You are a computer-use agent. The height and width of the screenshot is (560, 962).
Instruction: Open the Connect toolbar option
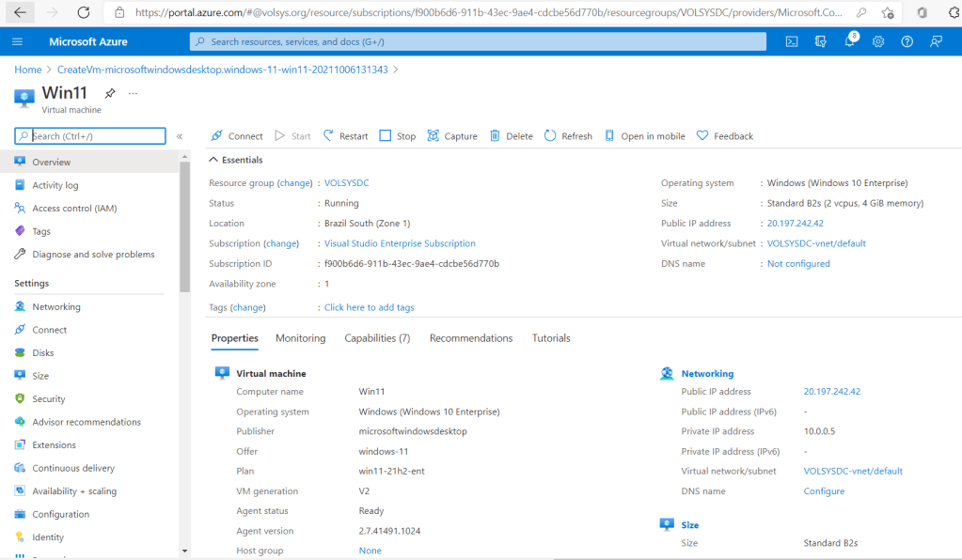click(x=237, y=136)
